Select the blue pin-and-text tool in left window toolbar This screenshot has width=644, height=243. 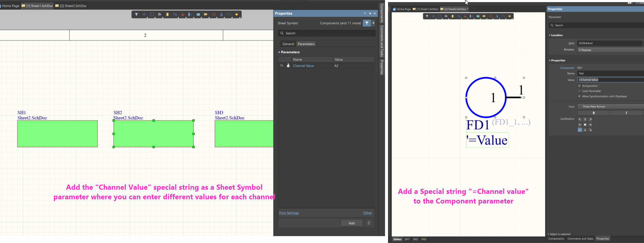coord(191,14)
